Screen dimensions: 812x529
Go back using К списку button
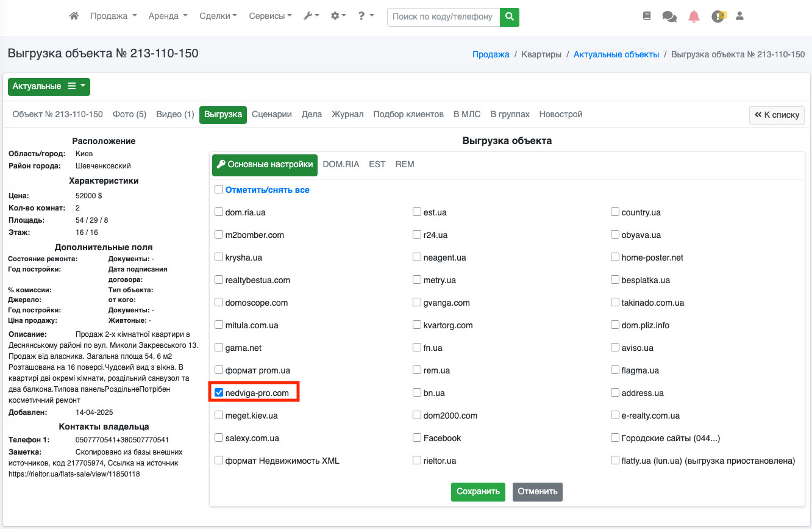(x=777, y=115)
